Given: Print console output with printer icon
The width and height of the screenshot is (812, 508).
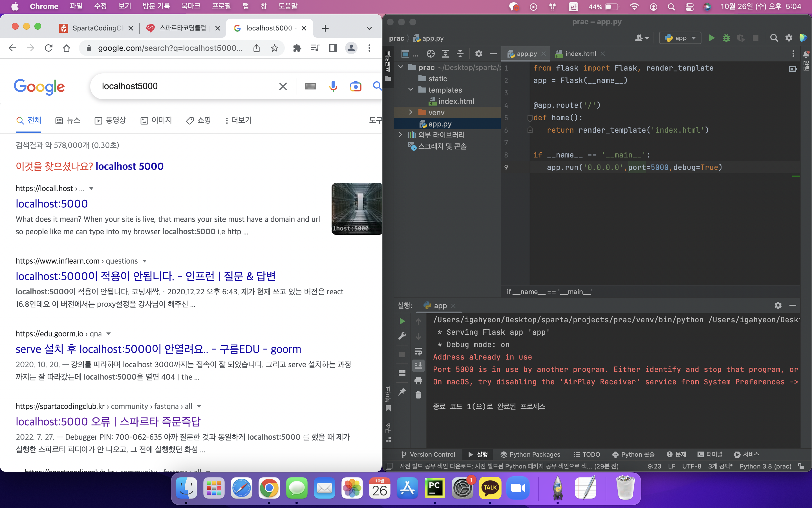Looking at the screenshot, I should point(418,381).
